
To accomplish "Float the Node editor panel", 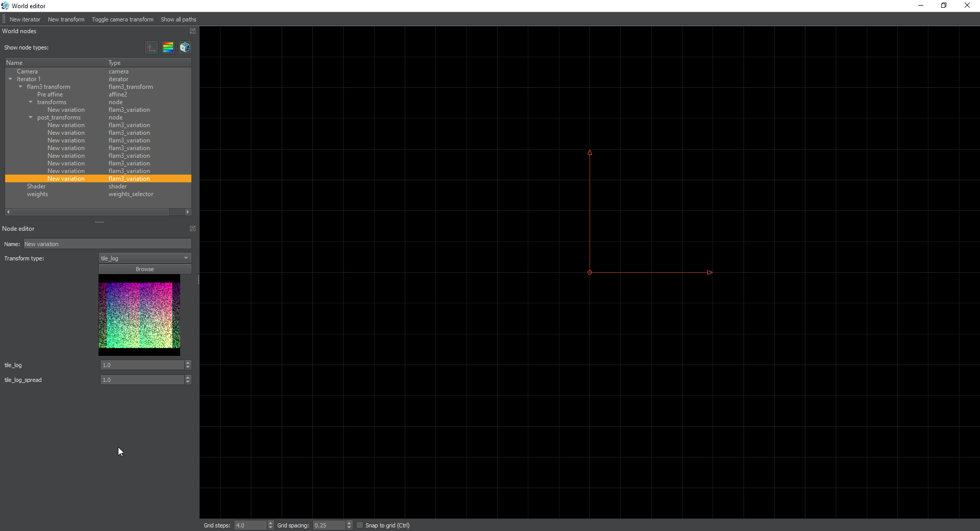I will [x=192, y=229].
